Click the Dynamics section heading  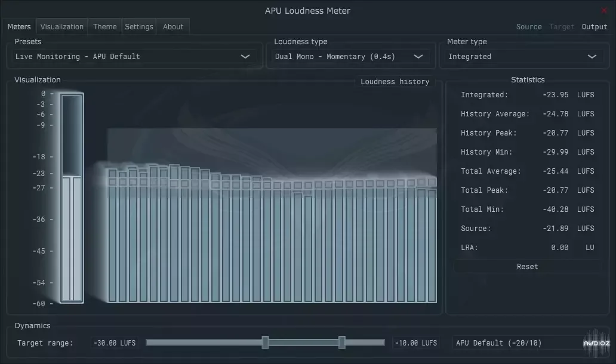(33, 326)
